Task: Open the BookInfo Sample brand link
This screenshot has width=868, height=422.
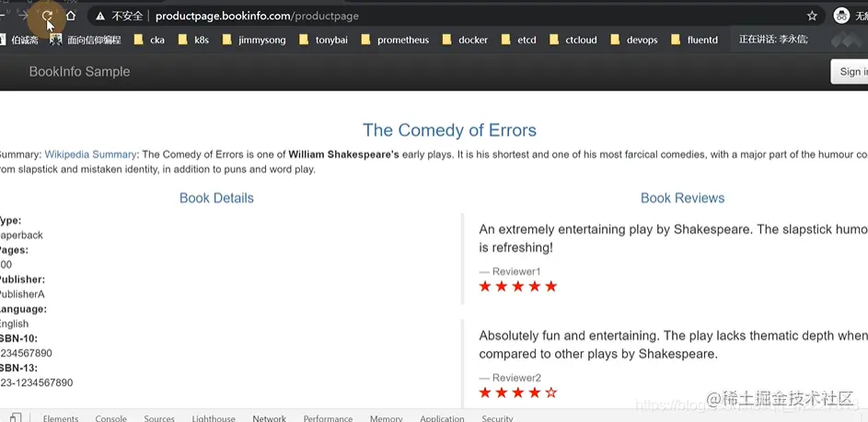Action: coord(80,72)
